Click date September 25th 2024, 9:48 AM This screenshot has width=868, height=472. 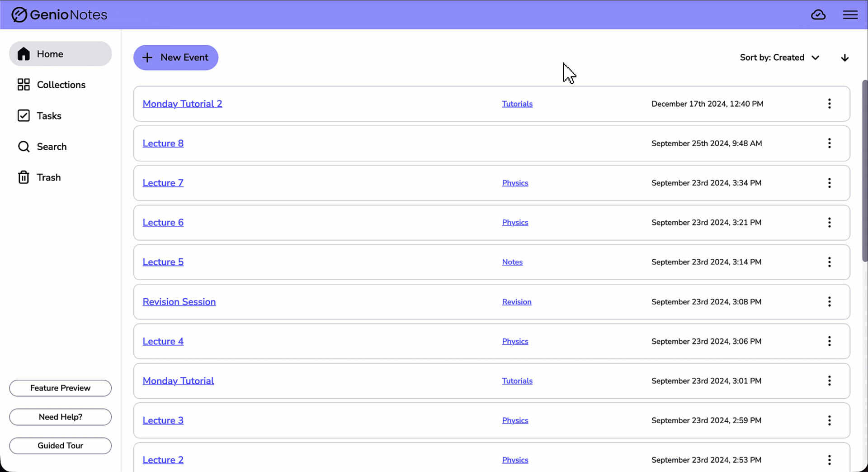click(707, 143)
